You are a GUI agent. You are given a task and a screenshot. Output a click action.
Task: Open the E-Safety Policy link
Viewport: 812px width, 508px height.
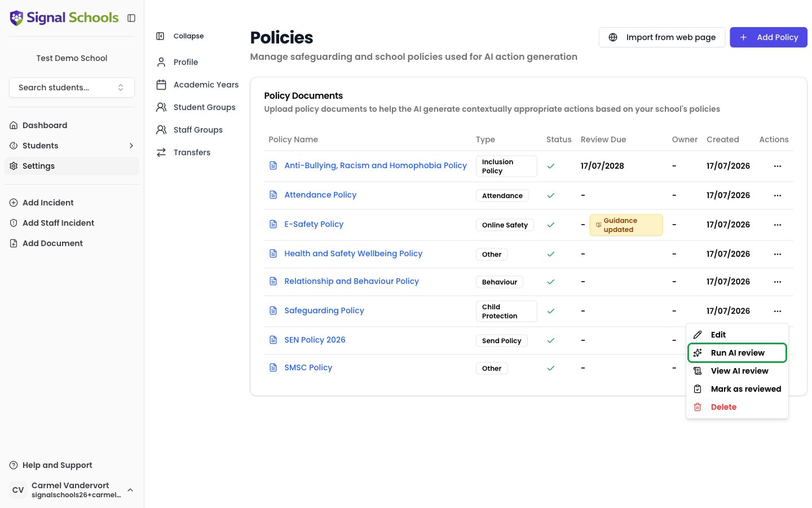pos(314,224)
